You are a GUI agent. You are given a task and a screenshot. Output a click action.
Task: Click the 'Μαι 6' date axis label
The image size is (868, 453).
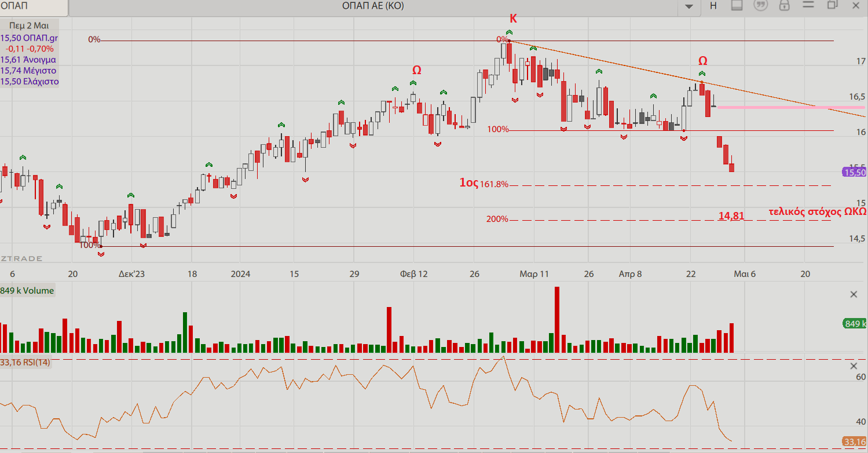click(745, 274)
